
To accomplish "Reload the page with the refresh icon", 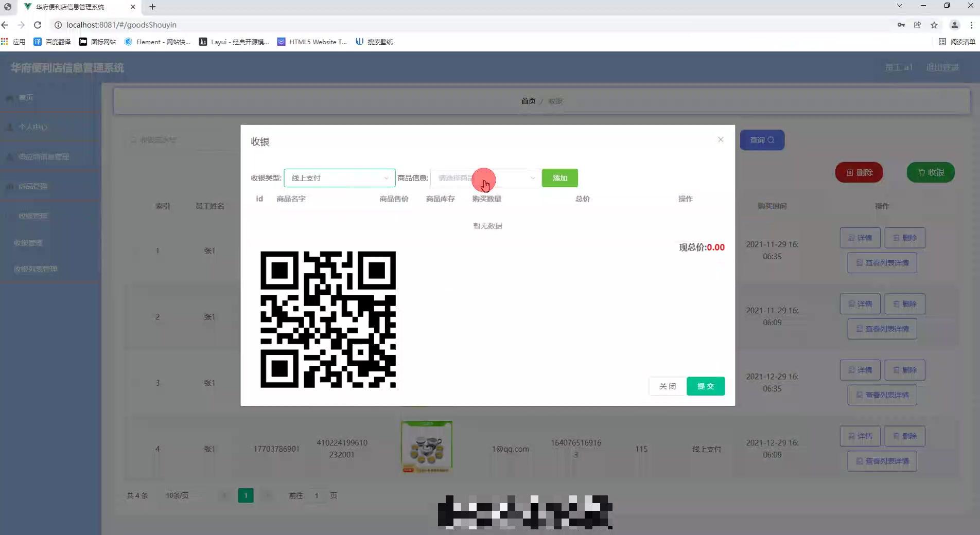I will [x=38, y=25].
